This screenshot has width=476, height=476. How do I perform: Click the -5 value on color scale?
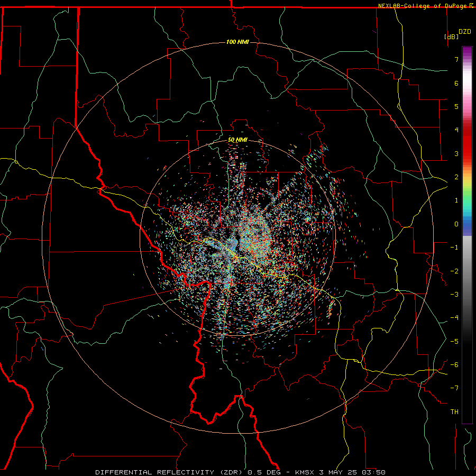(454, 342)
